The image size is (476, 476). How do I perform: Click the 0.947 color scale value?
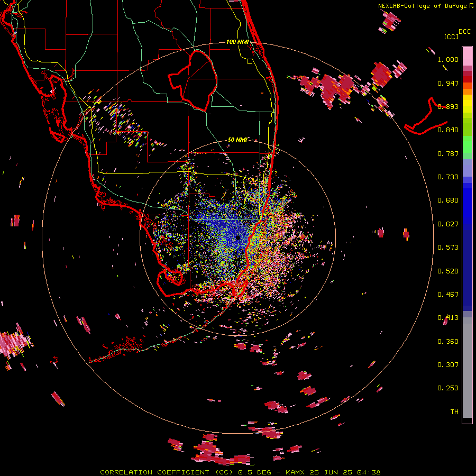[x=448, y=83]
